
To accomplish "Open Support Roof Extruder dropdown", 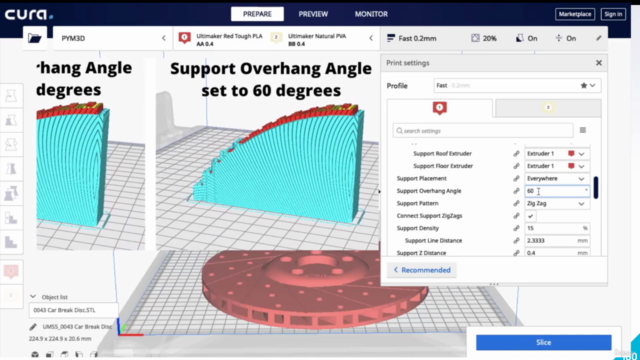I will (557, 154).
